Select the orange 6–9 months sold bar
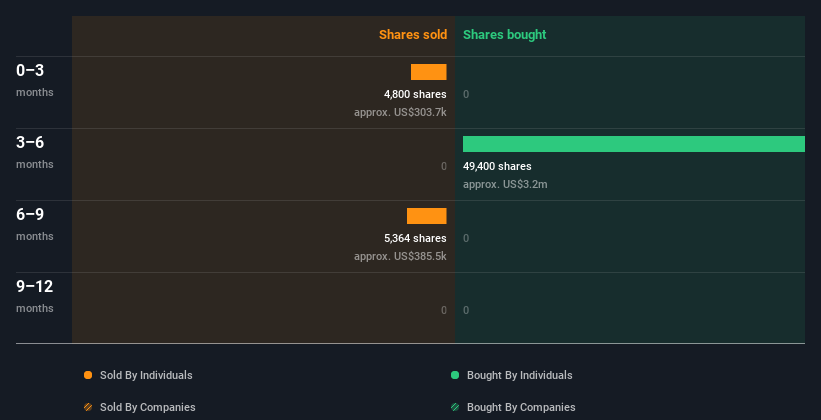The image size is (821, 420). pos(427,216)
